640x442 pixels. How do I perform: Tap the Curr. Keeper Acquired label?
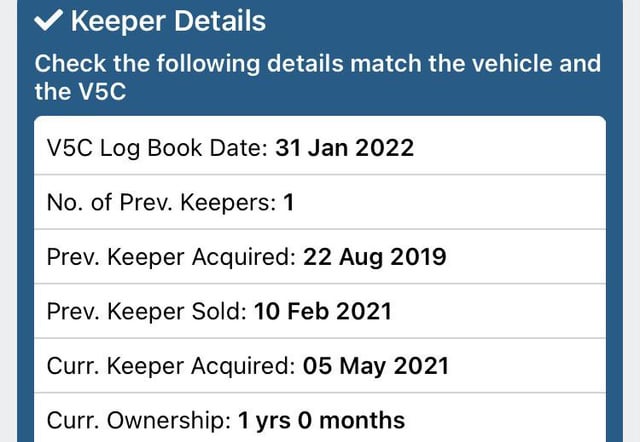pos(171,365)
